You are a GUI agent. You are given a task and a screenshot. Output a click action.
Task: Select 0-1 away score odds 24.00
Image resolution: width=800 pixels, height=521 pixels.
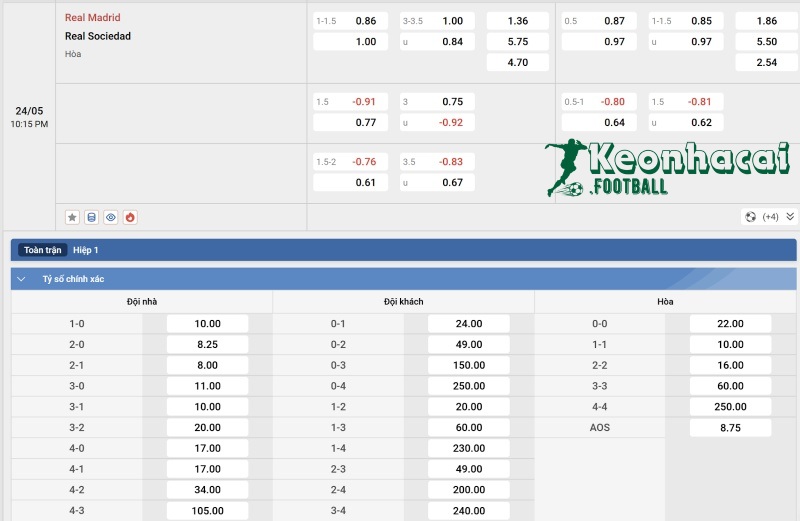(468, 324)
